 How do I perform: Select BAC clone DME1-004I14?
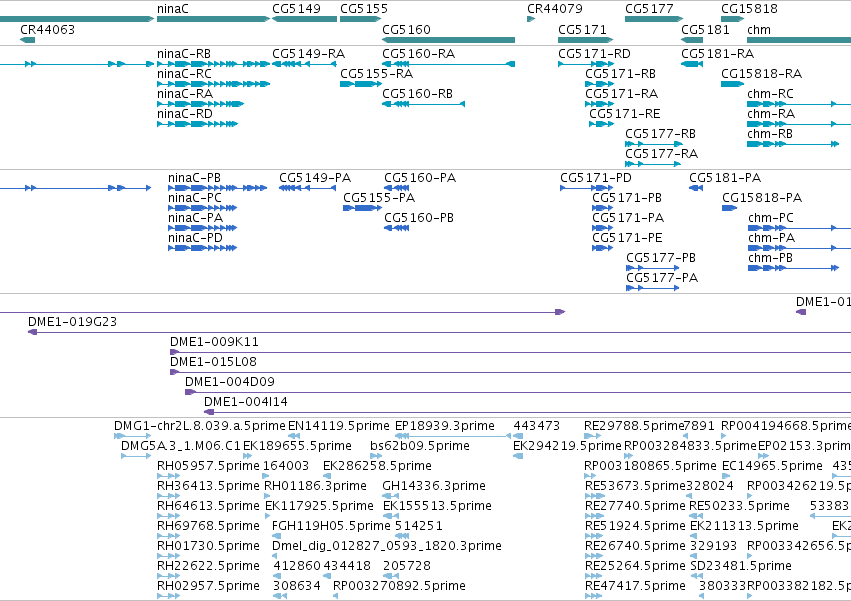pyautogui.click(x=528, y=412)
